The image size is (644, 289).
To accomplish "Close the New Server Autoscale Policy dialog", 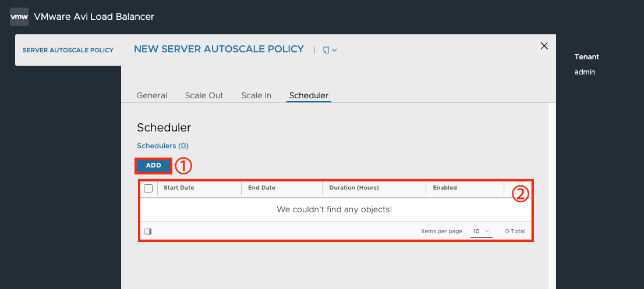I will point(544,46).
